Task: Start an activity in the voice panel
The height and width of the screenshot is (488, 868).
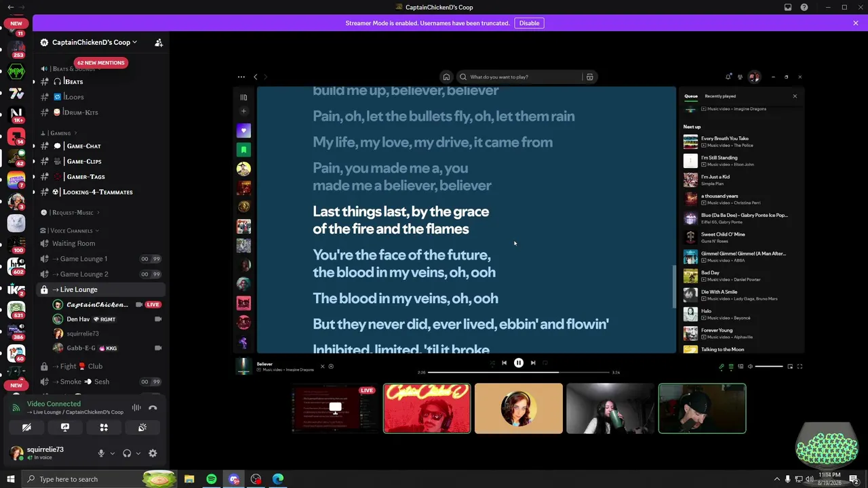Action: pos(104,428)
